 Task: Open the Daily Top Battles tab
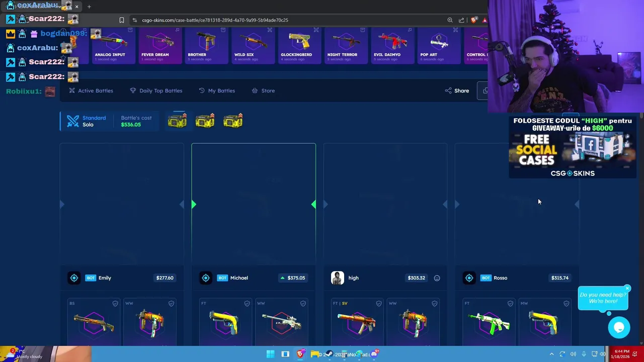coord(156,90)
